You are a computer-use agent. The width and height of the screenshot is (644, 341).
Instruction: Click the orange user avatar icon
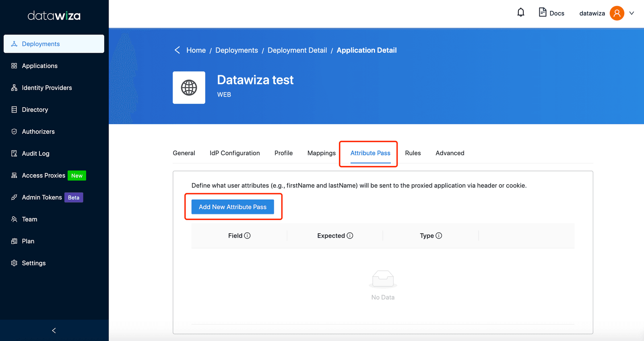click(617, 13)
